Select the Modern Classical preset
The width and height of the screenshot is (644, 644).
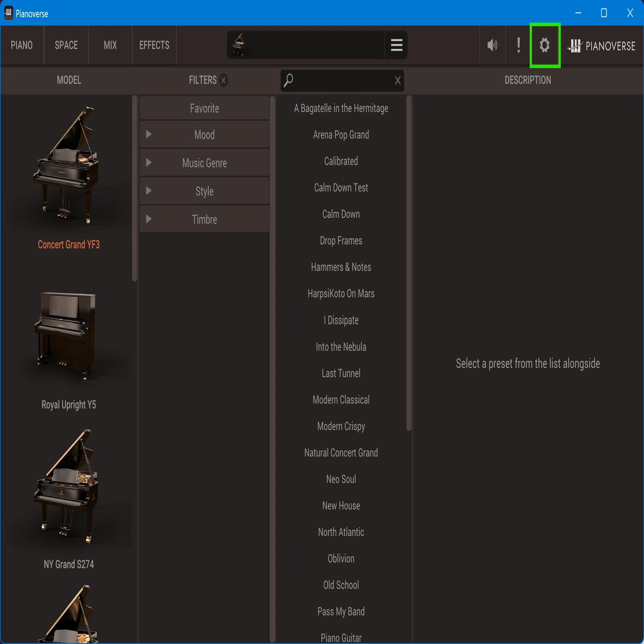coord(341,400)
